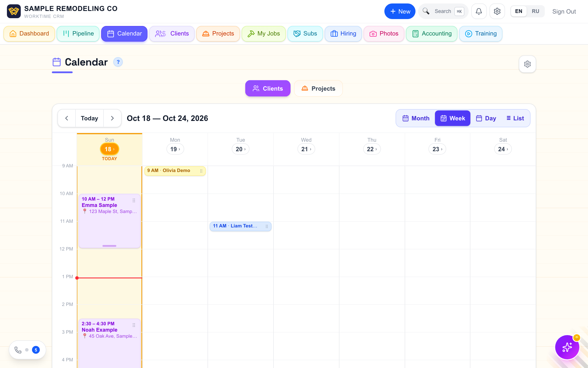Screen dimensions: 588x368
Task: Grab the Olivia Demo event drag handle
Action: (x=201, y=171)
